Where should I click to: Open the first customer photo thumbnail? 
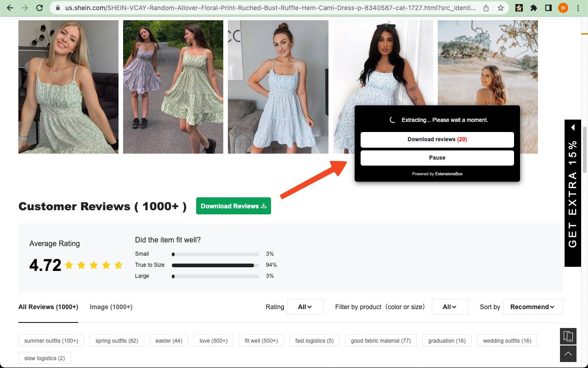[68, 87]
